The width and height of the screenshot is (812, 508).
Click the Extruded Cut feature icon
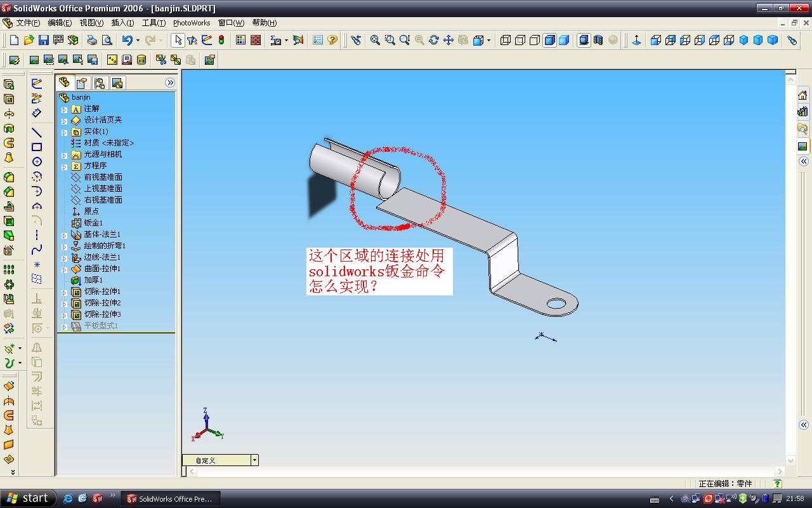[x=9, y=99]
